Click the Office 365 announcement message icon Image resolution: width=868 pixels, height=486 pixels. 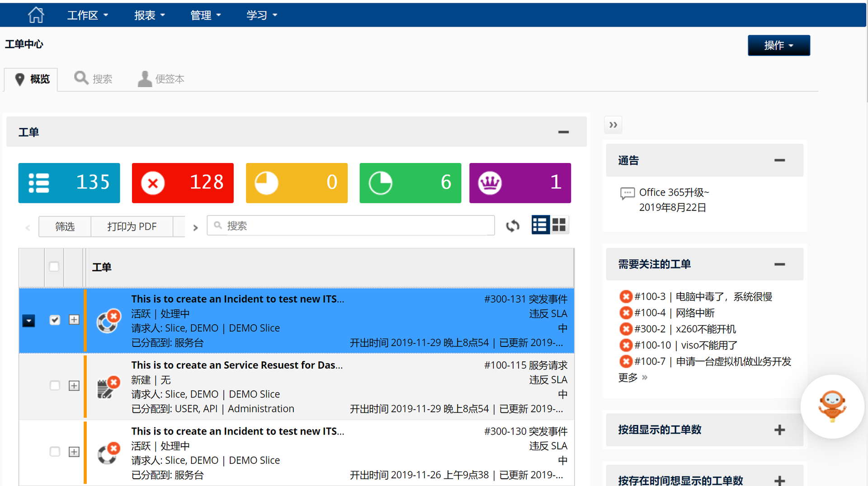[x=627, y=194]
